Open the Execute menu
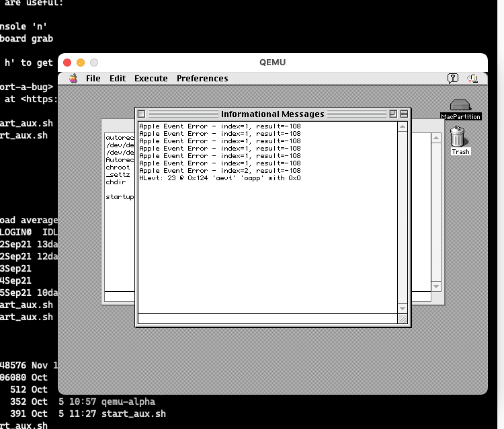 [151, 79]
